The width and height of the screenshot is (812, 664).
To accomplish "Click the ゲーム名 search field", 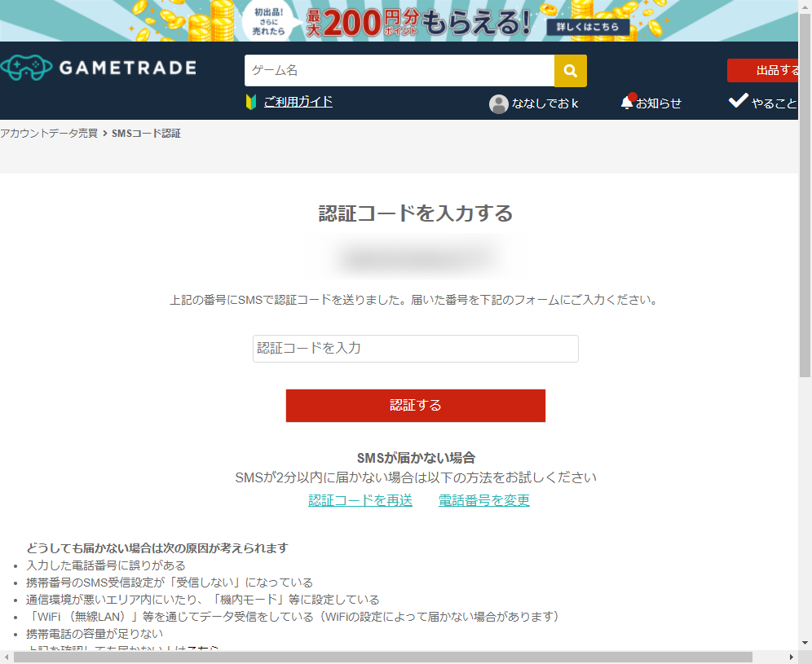I will coord(399,70).
